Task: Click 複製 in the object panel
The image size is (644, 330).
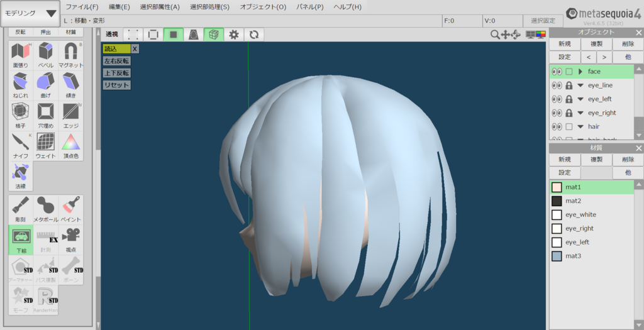Action: 596,44
